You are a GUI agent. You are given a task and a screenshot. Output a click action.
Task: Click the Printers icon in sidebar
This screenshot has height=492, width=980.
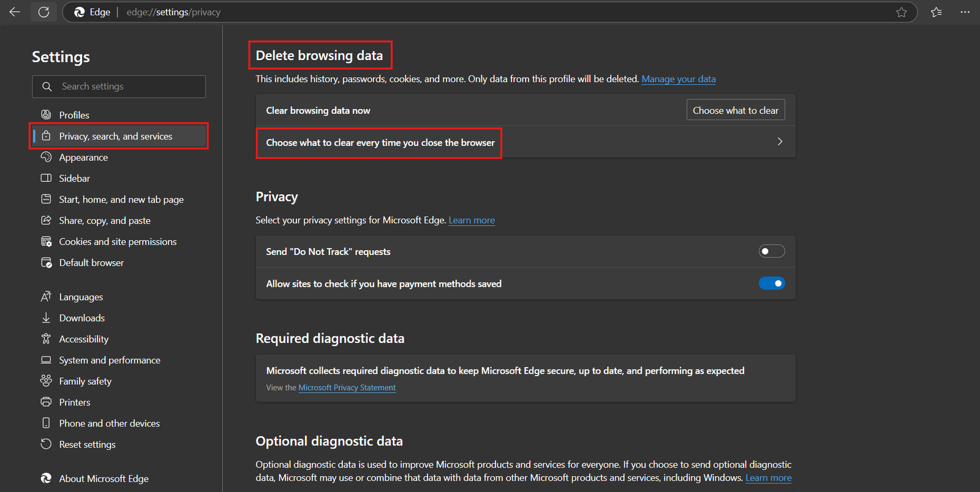click(46, 402)
